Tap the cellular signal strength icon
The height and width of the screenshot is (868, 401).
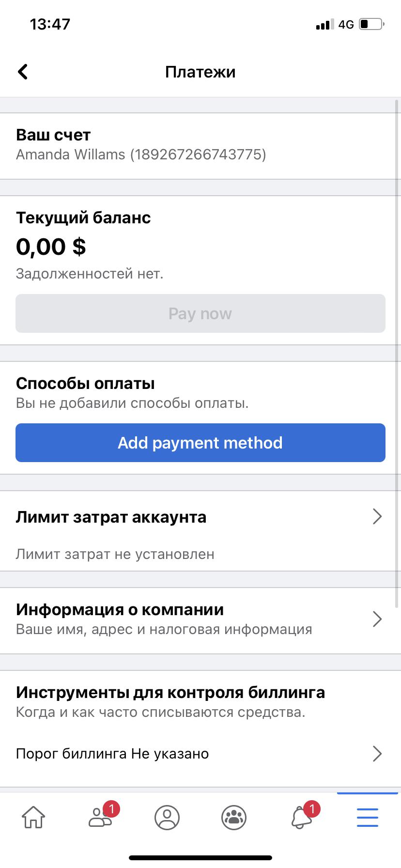(324, 24)
